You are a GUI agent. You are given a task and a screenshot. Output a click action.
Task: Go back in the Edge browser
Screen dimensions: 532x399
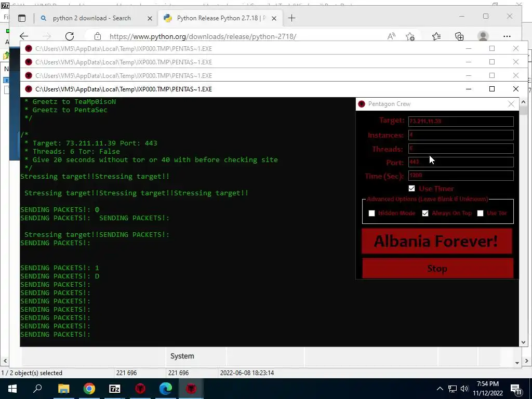(24, 36)
